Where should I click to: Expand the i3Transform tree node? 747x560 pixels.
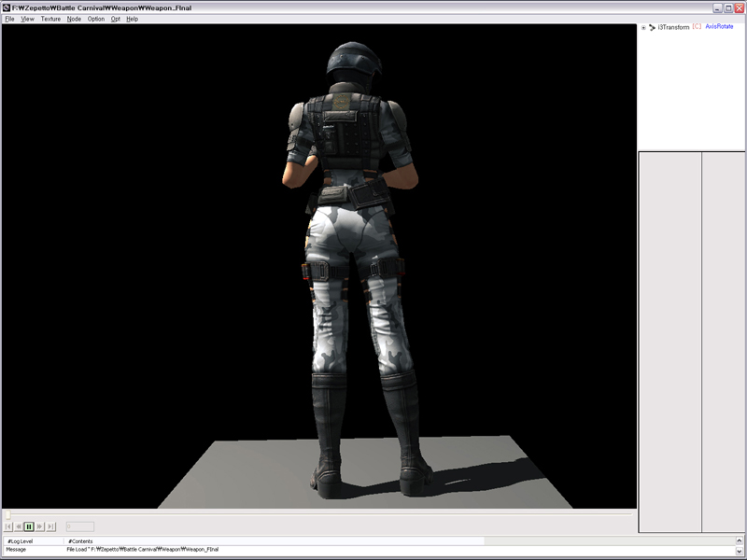643,27
